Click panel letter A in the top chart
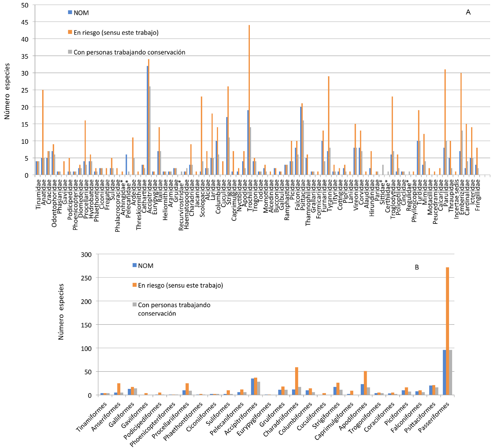 click(x=468, y=12)
